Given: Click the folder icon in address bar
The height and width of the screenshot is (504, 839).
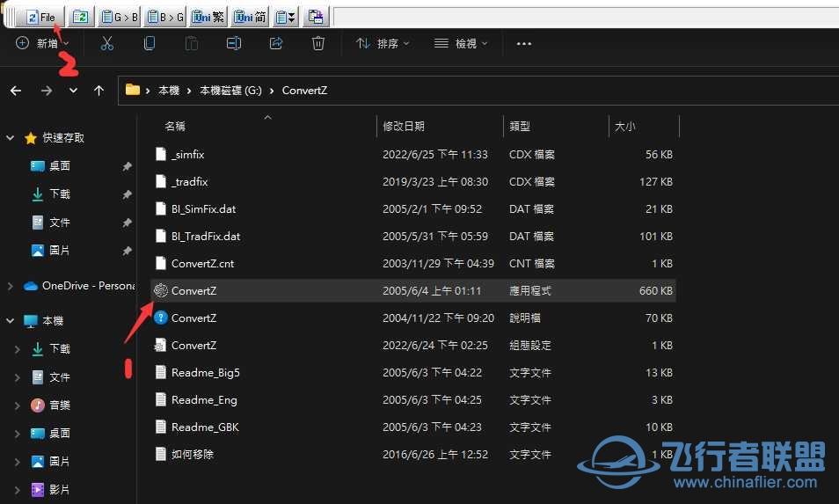Looking at the screenshot, I should [x=133, y=90].
